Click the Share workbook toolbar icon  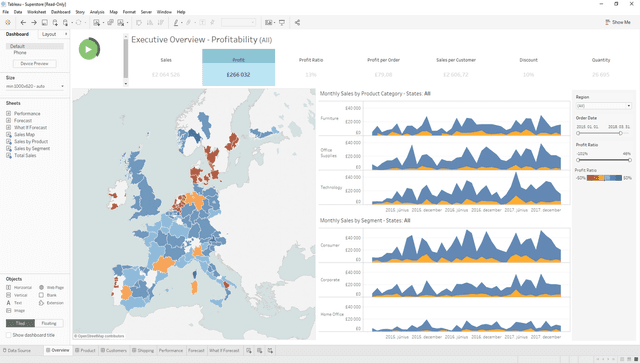(297, 22)
